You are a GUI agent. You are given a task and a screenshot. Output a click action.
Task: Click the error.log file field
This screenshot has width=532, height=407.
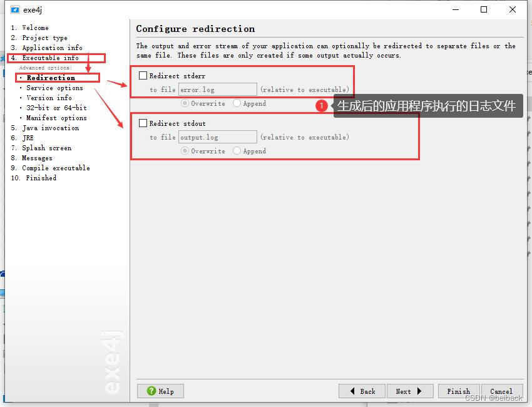point(217,90)
